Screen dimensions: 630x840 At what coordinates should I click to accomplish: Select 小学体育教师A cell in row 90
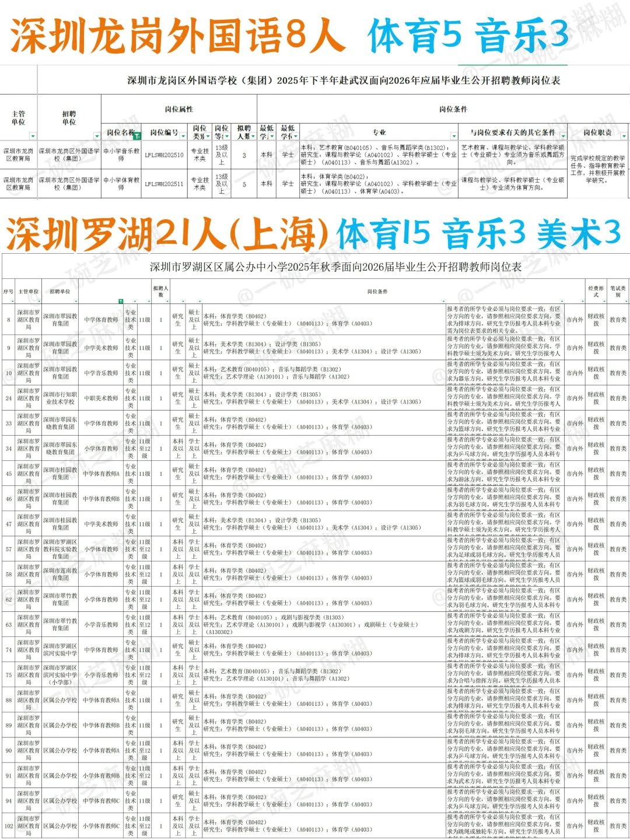(101, 751)
